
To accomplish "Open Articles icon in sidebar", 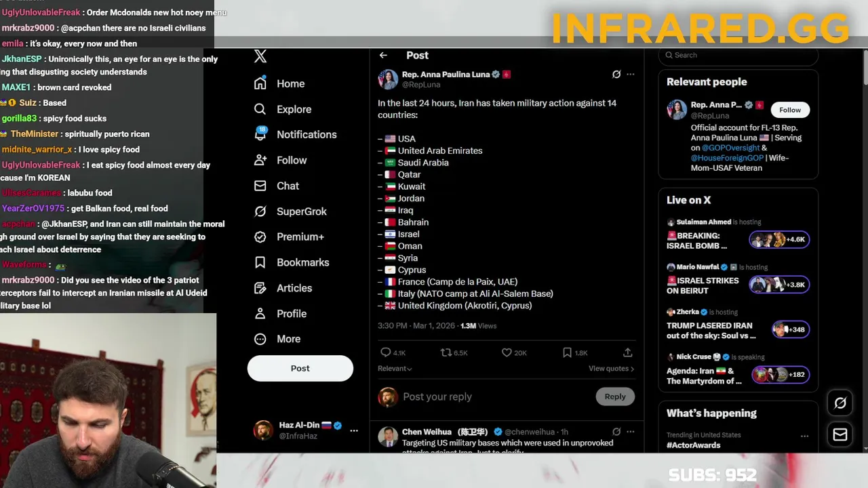I will tap(260, 288).
